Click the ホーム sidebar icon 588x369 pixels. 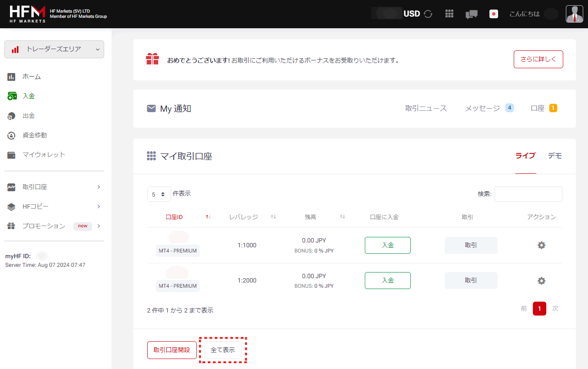[11, 77]
